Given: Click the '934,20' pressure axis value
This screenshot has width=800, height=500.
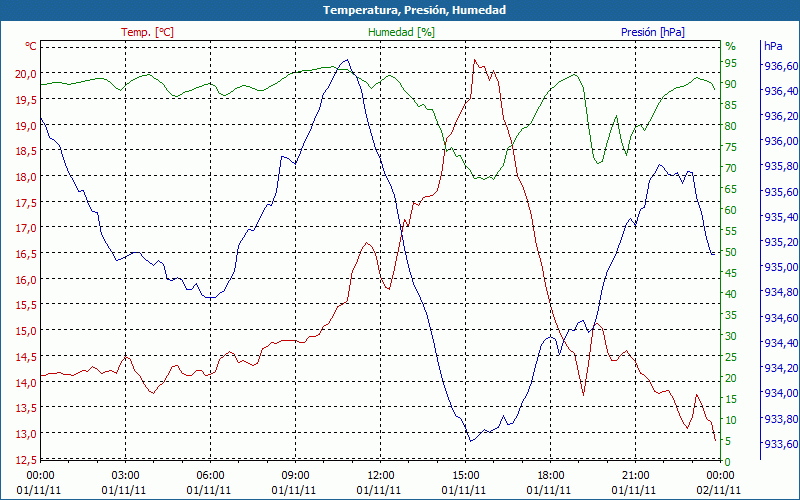Looking at the screenshot, I should (781, 368).
